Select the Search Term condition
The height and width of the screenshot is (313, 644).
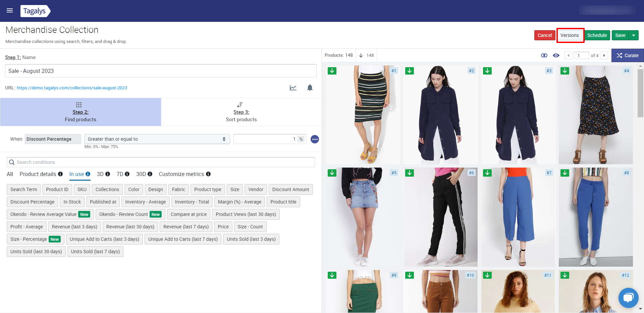[x=23, y=189]
